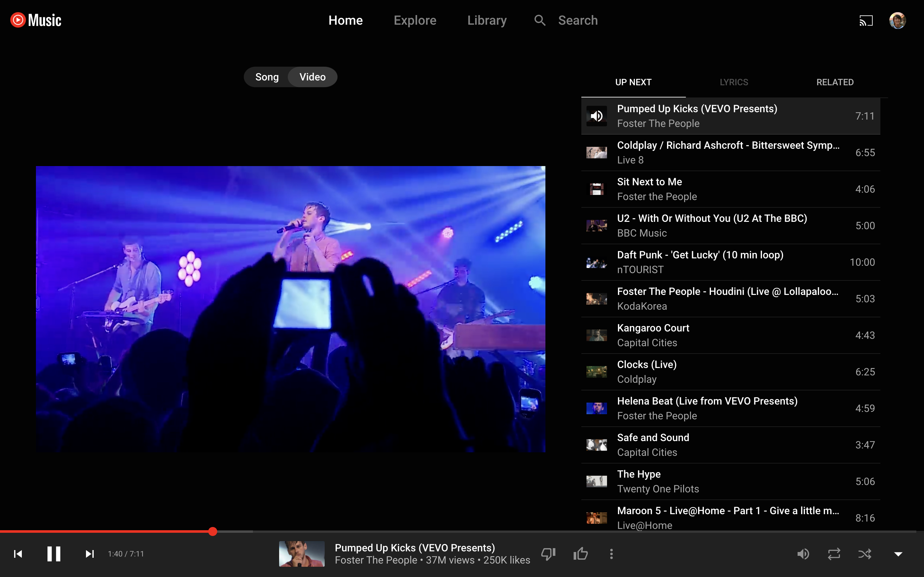The image size is (924, 577).
Task: Collapse the player page with down arrow
Action: pyautogui.click(x=898, y=554)
